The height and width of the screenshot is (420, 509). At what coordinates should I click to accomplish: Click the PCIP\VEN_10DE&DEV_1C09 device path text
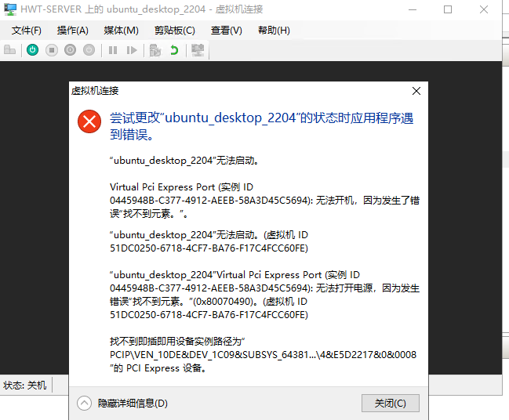263,355
